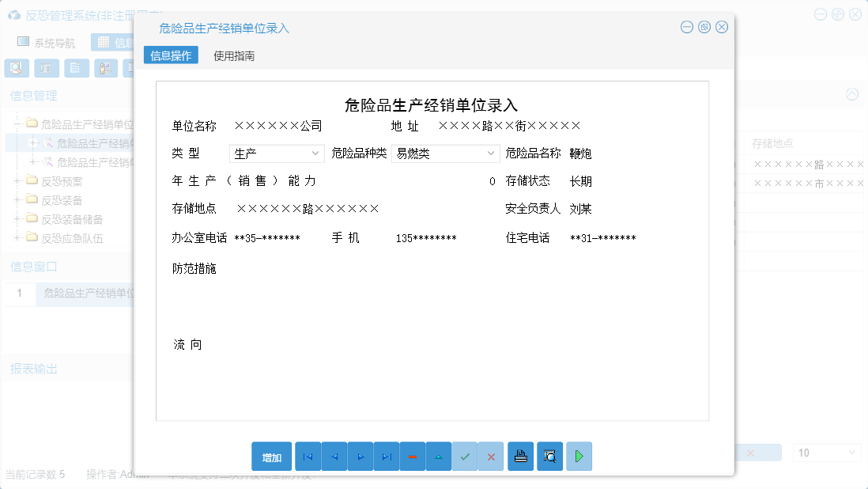This screenshot has width=868, height=489.
Task: Click the person management icon in top toolbar
Action: (x=105, y=67)
